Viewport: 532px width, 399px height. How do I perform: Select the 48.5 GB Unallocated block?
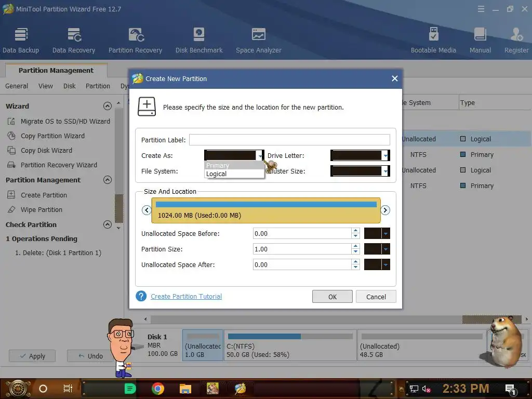click(422, 345)
